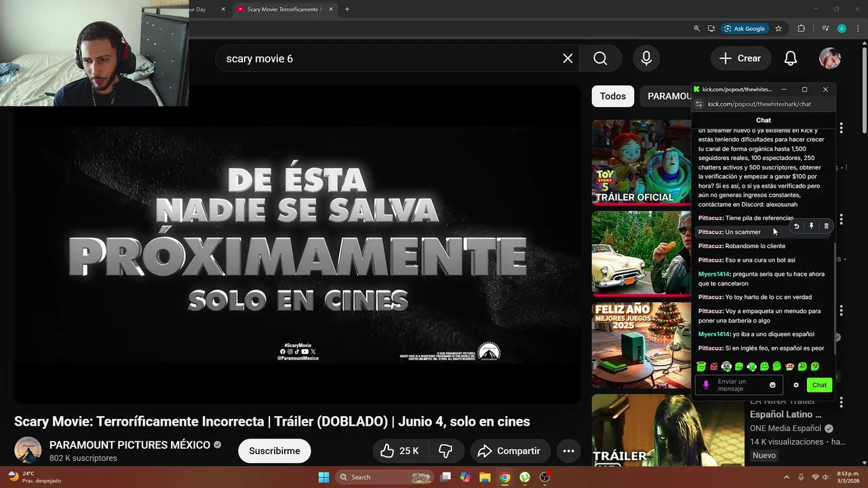Click the Chat header in the Kick popout
Viewport: 868px width, 488px height.
click(x=764, y=120)
